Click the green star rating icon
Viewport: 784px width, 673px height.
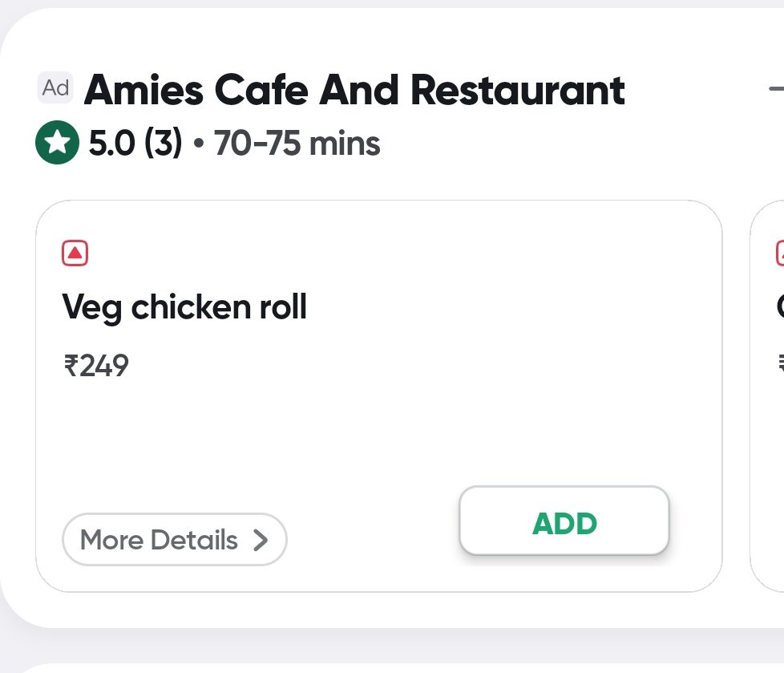57,143
